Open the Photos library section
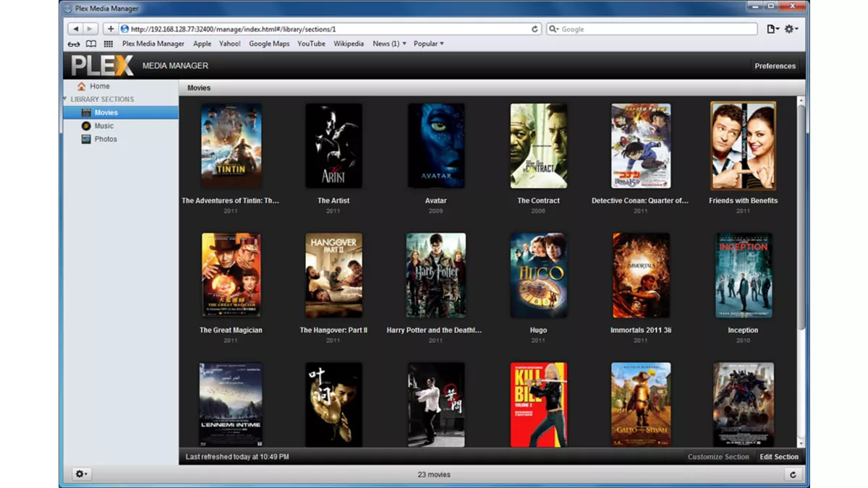This screenshot has width=868, height=488. [105, 139]
